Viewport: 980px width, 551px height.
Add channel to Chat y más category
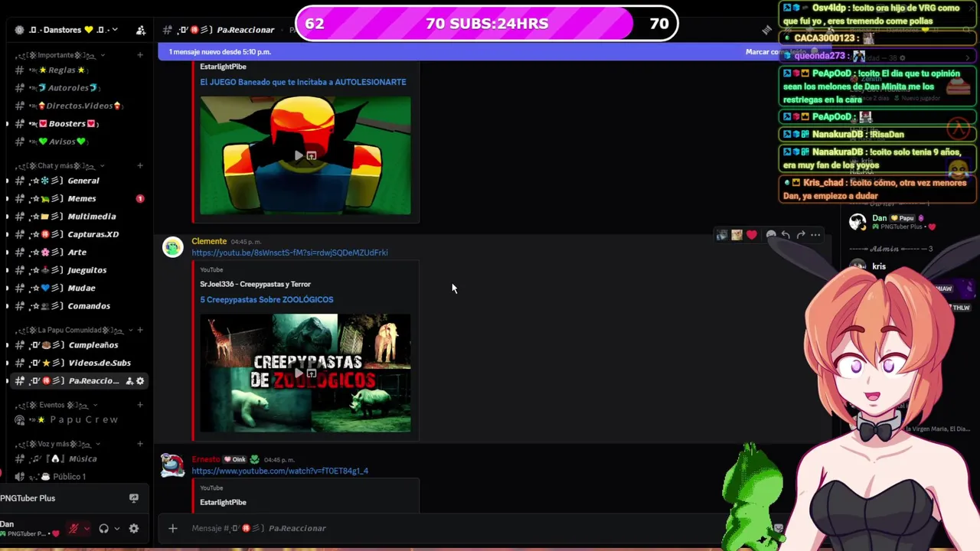tap(140, 166)
